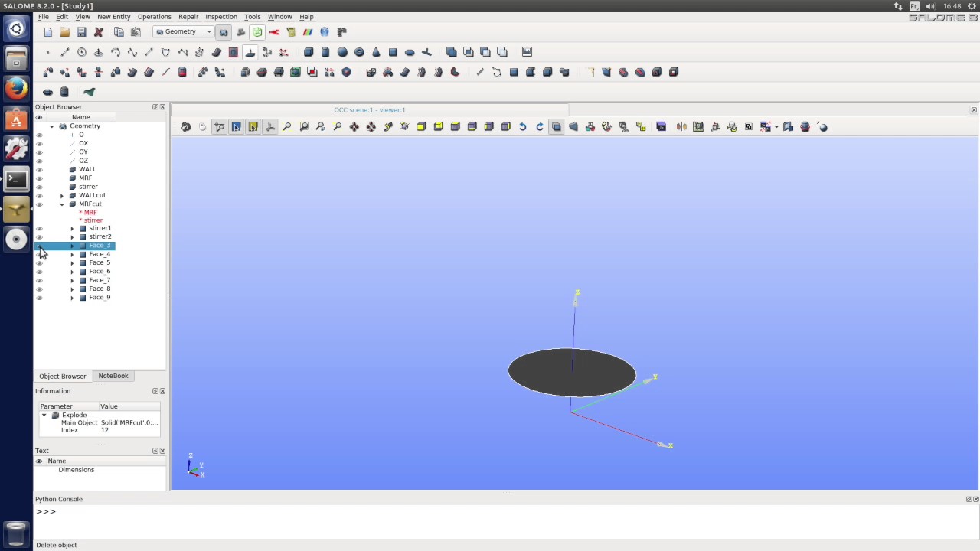Click the Firefox icon in Ubuntu launcher

point(16,88)
